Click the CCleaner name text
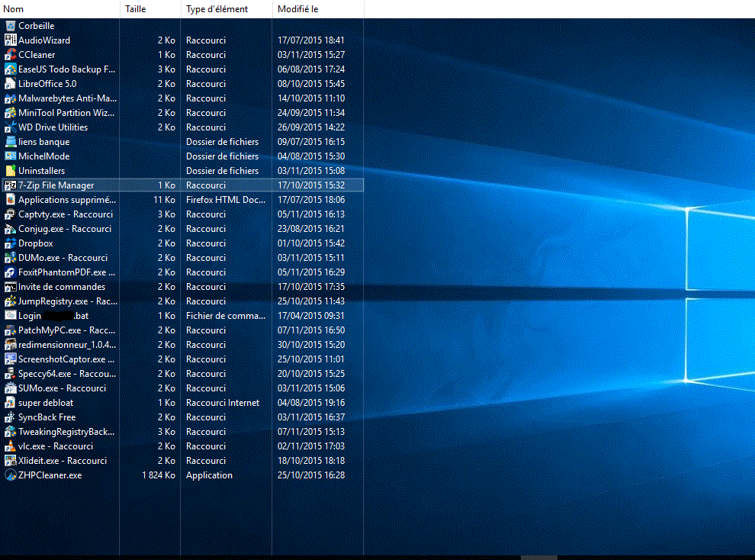The image size is (755, 560). (x=37, y=55)
